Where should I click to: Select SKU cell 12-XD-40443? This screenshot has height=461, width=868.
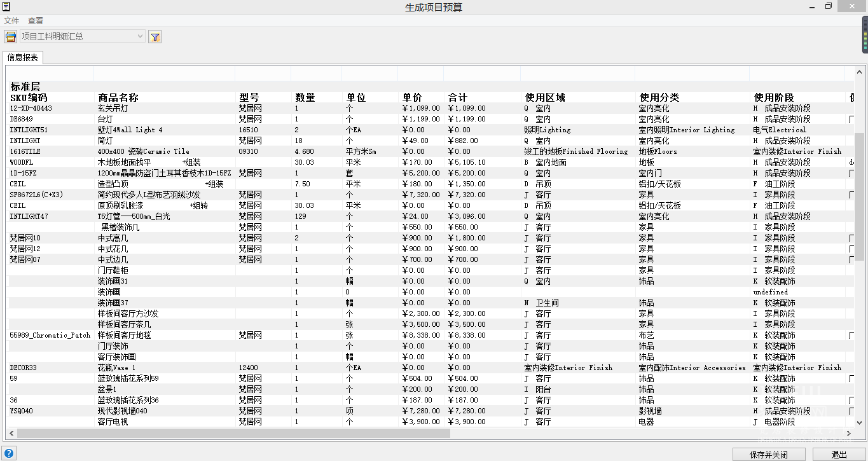point(31,108)
